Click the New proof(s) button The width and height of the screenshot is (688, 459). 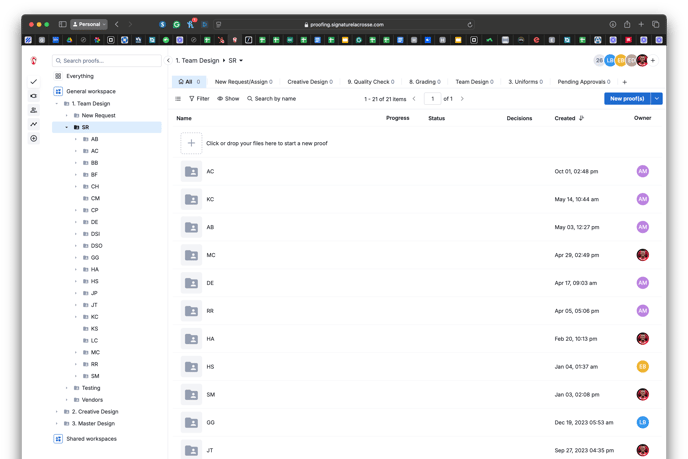coord(626,99)
